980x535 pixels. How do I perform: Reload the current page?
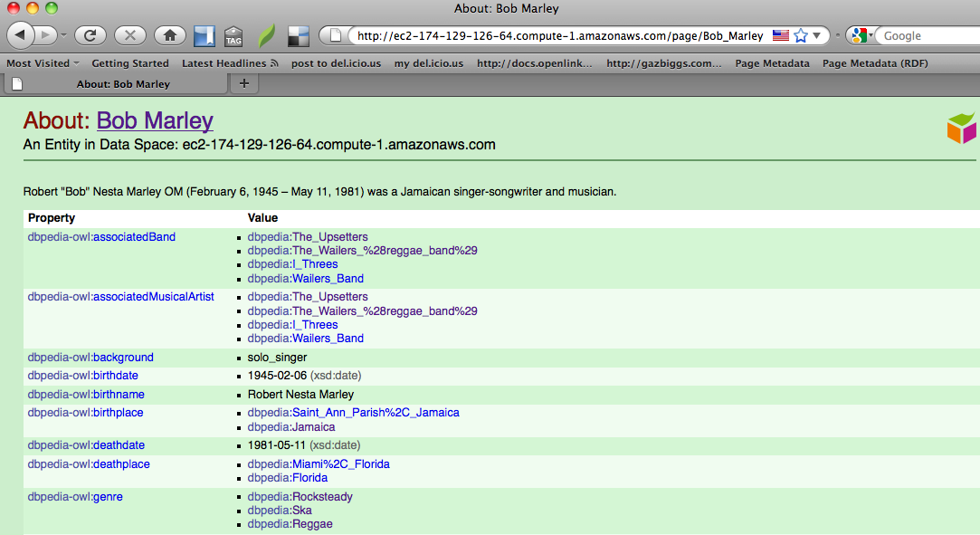(x=90, y=35)
